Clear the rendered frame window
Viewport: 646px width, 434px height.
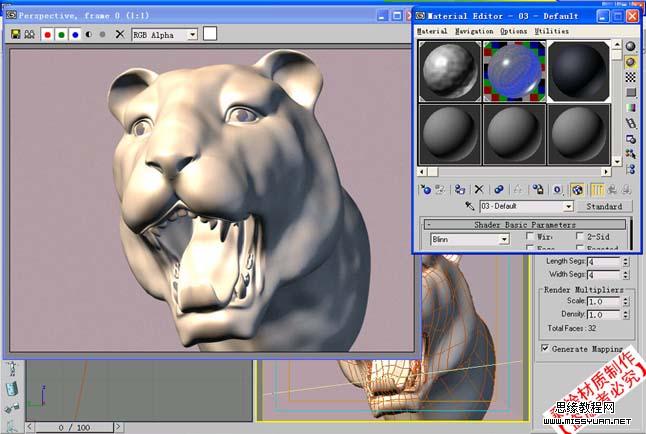click(119, 34)
